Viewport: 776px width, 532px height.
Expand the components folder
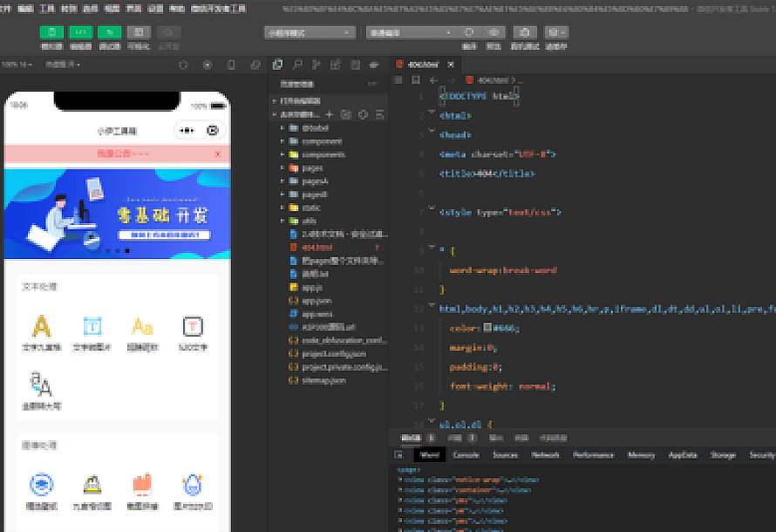point(323,154)
